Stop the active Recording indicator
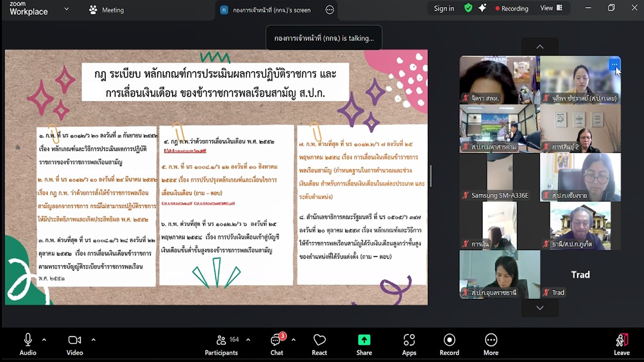The height and width of the screenshot is (362, 644). coord(512,8)
